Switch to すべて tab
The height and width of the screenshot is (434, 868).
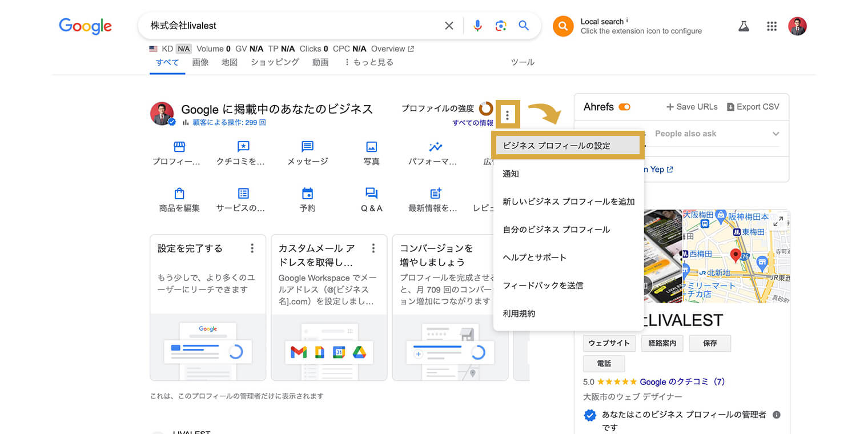(167, 62)
